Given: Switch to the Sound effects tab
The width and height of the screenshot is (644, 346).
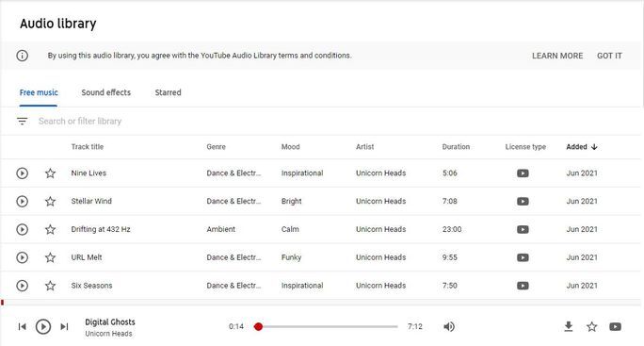Looking at the screenshot, I should point(106,92).
